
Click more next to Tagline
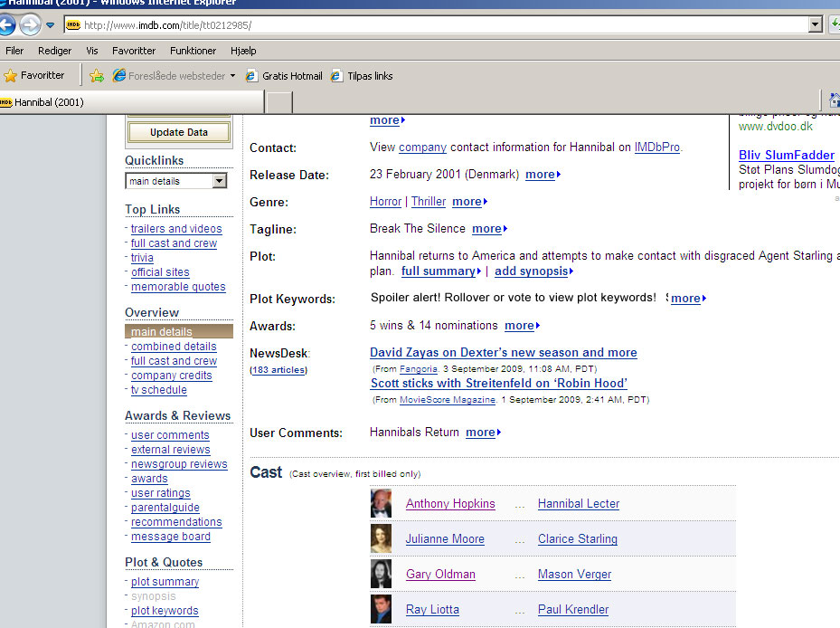pyautogui.click(x=489, y=229)
